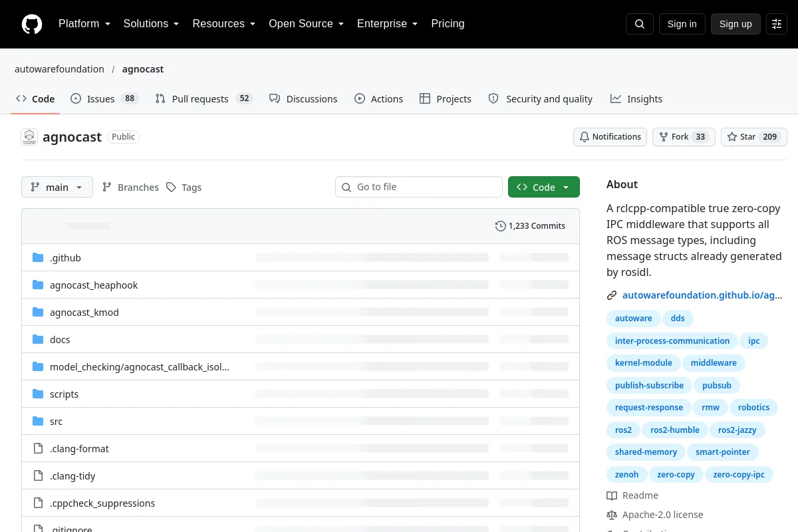
Task: Open the agnocast_kmod folder icon
Action: pyautogui.click(x=38, y=313)
